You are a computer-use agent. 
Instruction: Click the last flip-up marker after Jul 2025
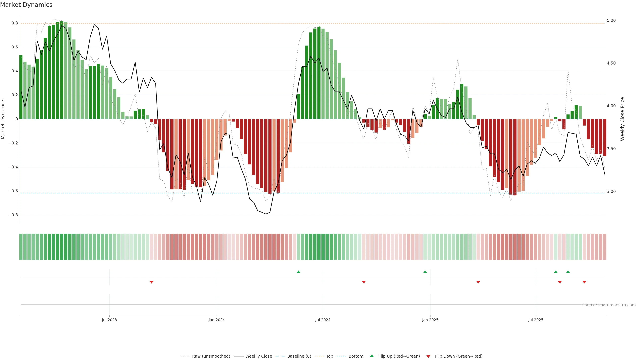pyautogui.click(x=568, y=272)
